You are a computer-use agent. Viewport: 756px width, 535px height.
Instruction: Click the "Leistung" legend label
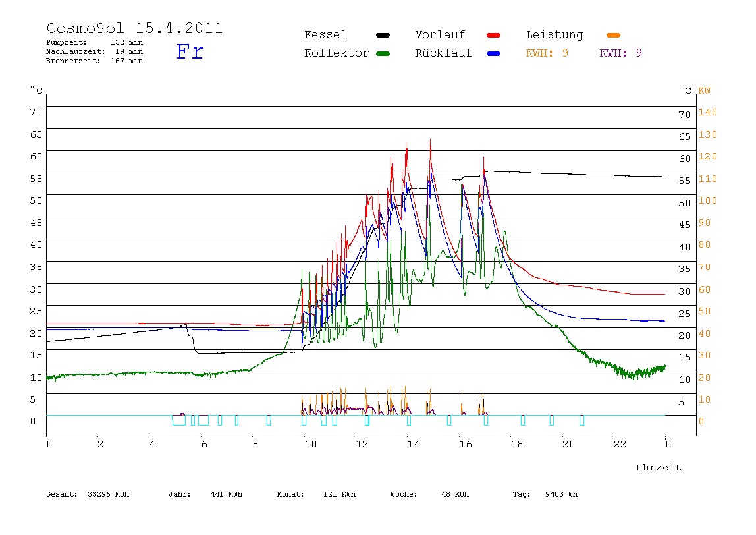(554, 35)
